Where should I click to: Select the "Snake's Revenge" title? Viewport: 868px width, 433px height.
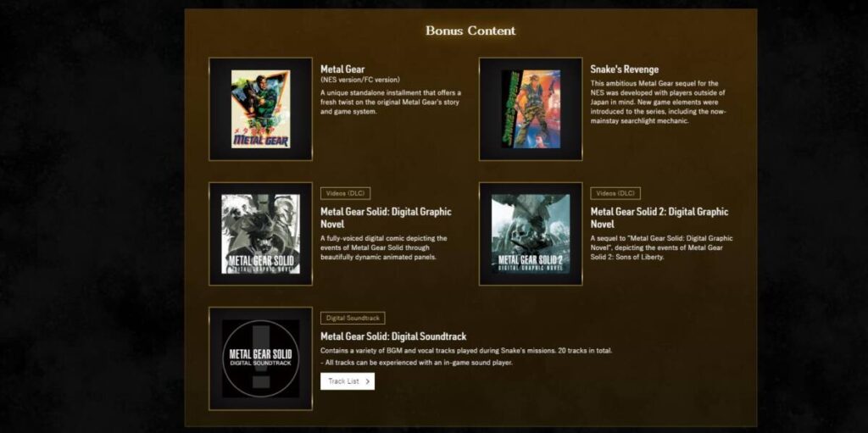coord(624,69)
